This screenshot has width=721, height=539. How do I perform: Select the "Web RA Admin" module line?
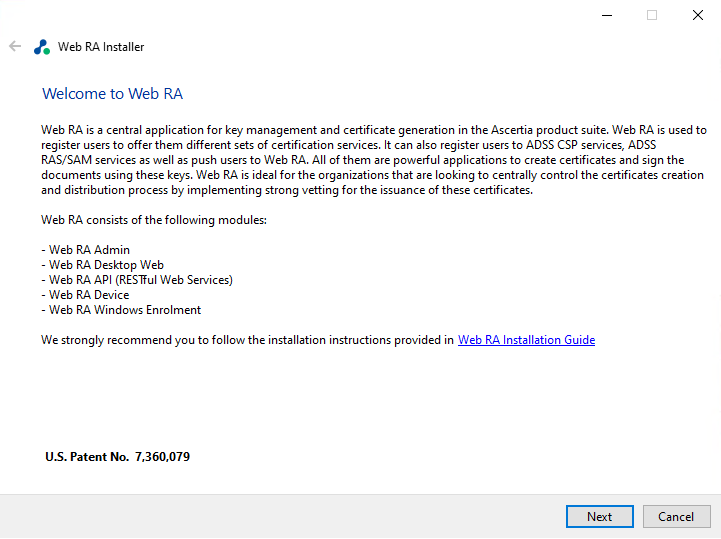pos(88,250)
